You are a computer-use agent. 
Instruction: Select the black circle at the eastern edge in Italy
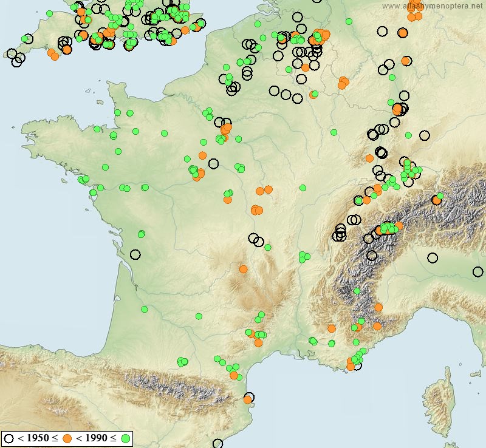coord(478,272)
